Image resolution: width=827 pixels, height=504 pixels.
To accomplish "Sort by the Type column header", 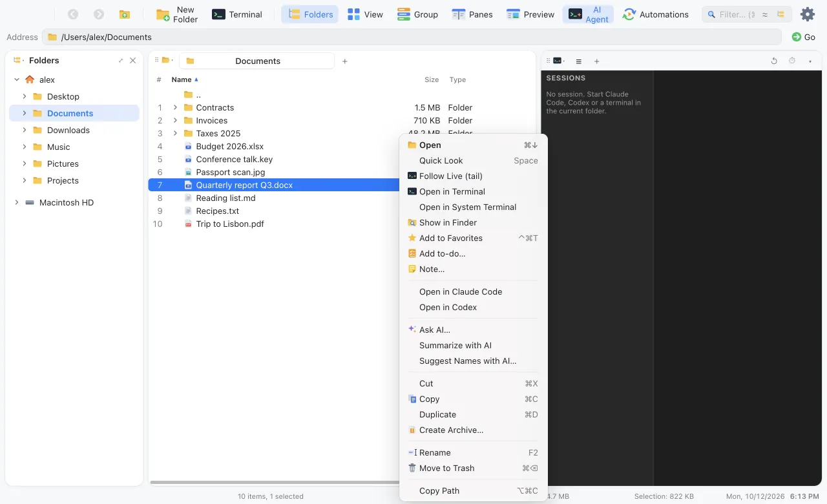I will click(x=457, y=79).
